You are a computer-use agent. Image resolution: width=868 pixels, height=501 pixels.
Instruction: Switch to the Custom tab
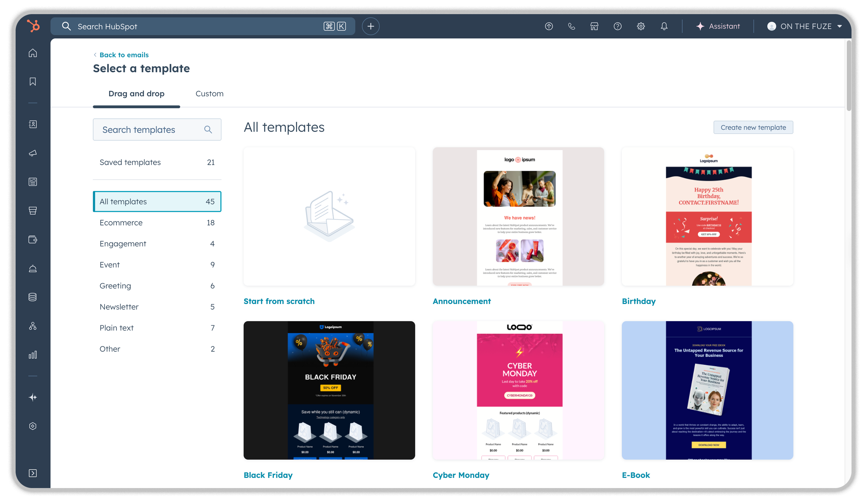pos(209,94)
